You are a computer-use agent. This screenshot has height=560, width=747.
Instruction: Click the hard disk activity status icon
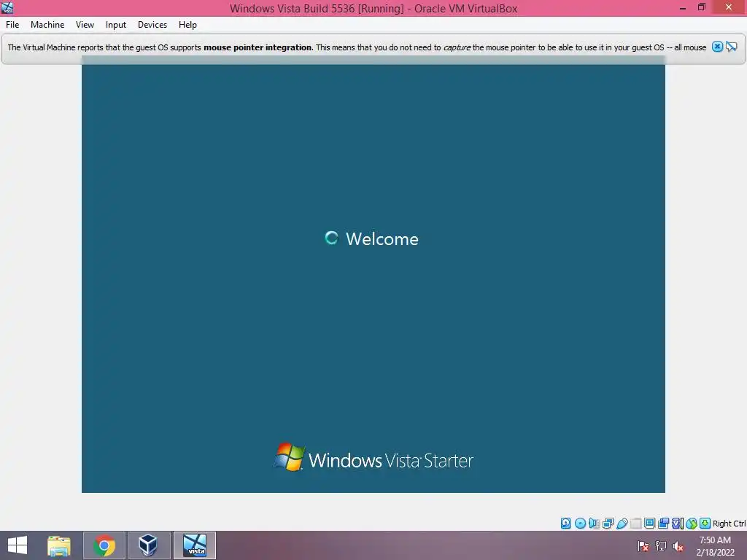point(565,524)
